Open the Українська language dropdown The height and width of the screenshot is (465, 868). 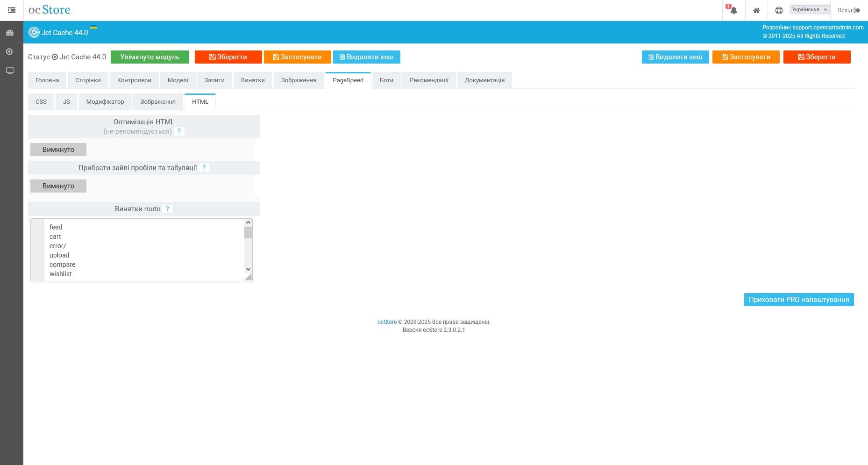tap(810, 9)
